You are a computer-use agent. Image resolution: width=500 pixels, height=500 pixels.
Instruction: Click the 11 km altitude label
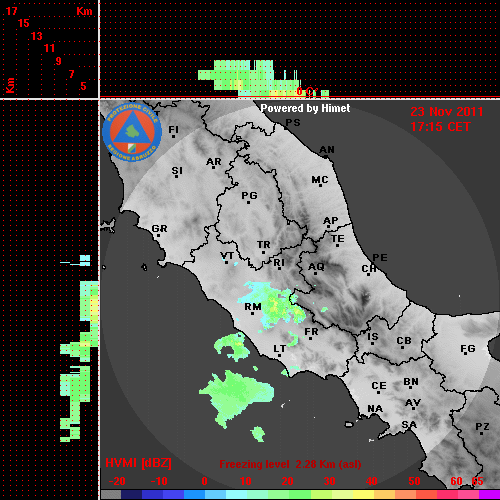49,48
